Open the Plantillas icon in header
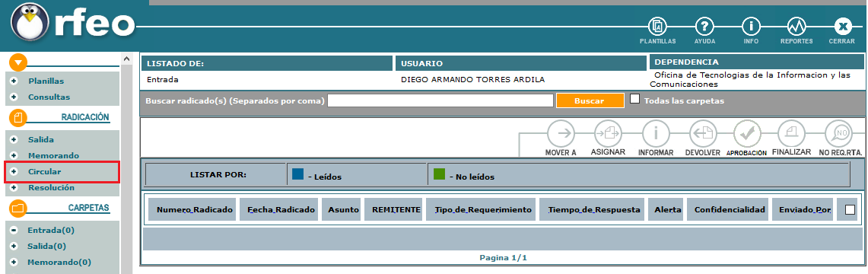This screenshot has width=868, height=274. [657, 26]
